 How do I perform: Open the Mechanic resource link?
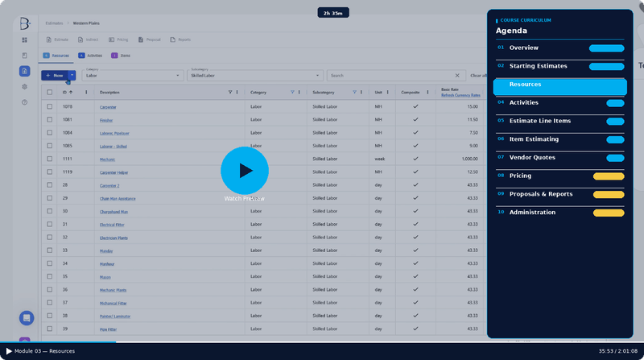click(x=107, y=159)
